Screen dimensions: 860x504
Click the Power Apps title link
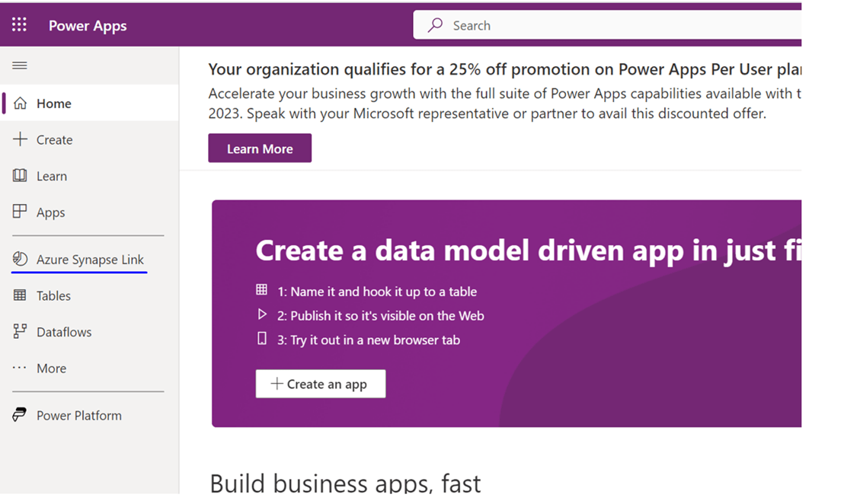click(x=88, y=26)
